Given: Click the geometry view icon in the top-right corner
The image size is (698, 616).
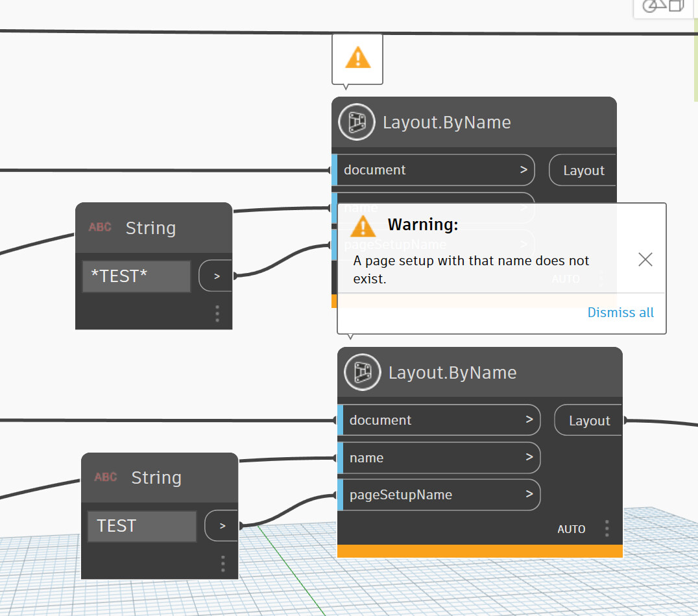Looking at the screenshot, I should click(663, 6).
